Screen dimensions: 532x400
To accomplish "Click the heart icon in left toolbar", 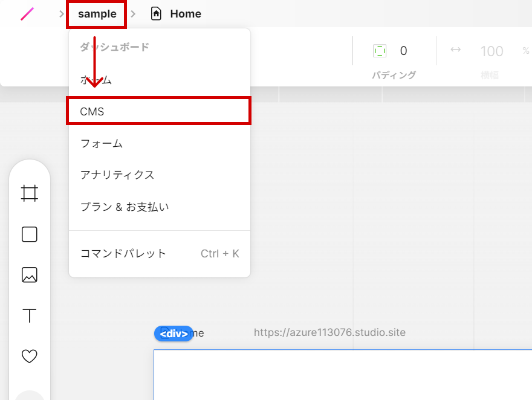I will (x=30, y=356).
